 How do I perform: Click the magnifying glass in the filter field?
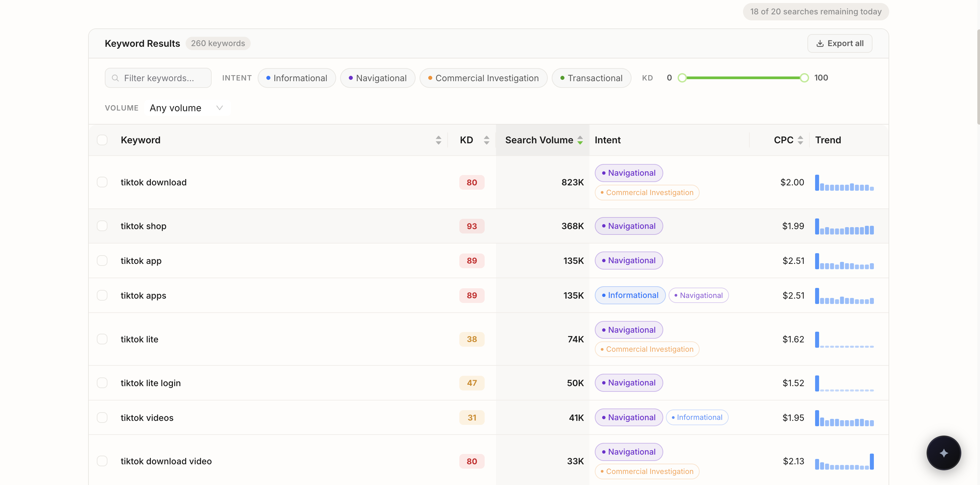(115, 78)
